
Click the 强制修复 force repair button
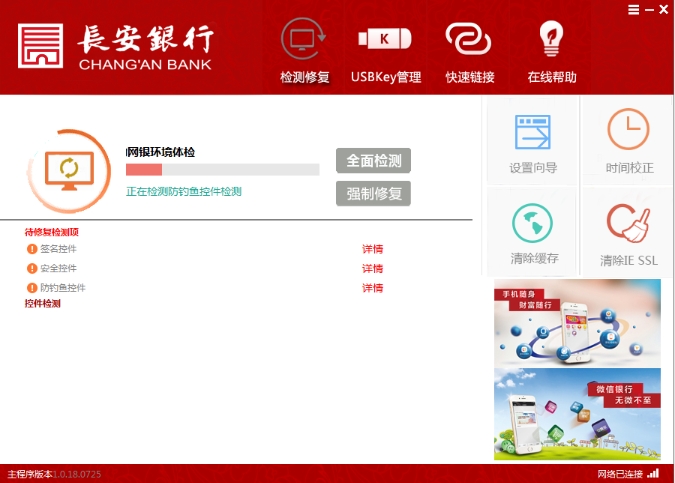click(x=373, y=193)
